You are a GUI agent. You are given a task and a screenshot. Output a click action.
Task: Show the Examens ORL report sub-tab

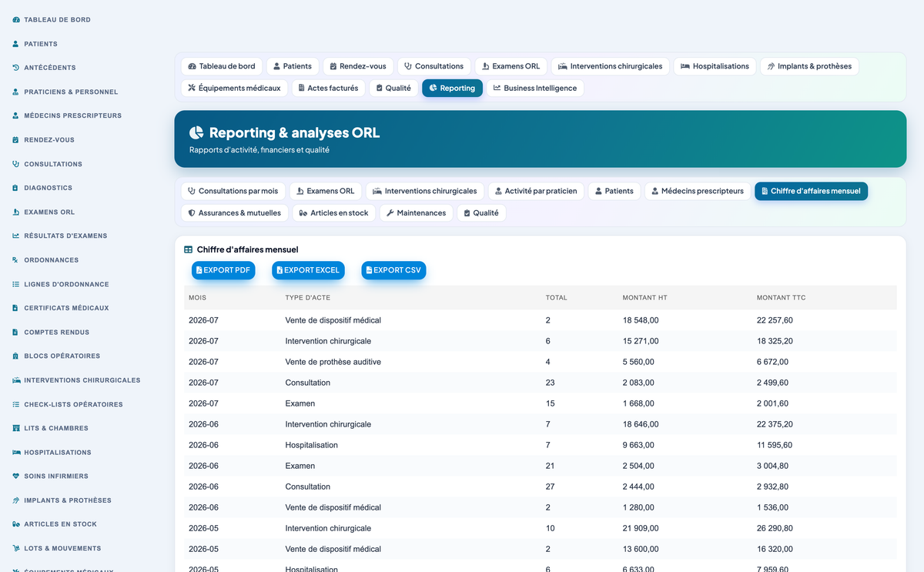pyautogui.click(x=325, y=191)
